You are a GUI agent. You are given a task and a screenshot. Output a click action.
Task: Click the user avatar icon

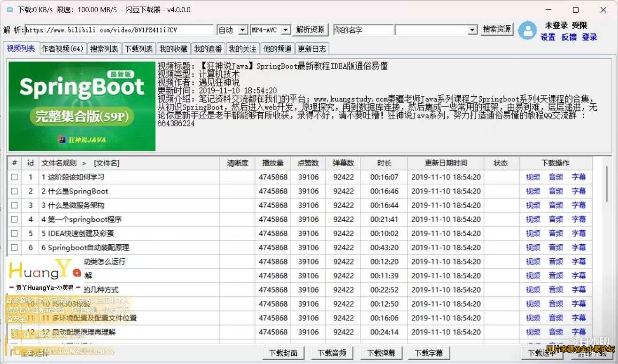click(527, 31)
